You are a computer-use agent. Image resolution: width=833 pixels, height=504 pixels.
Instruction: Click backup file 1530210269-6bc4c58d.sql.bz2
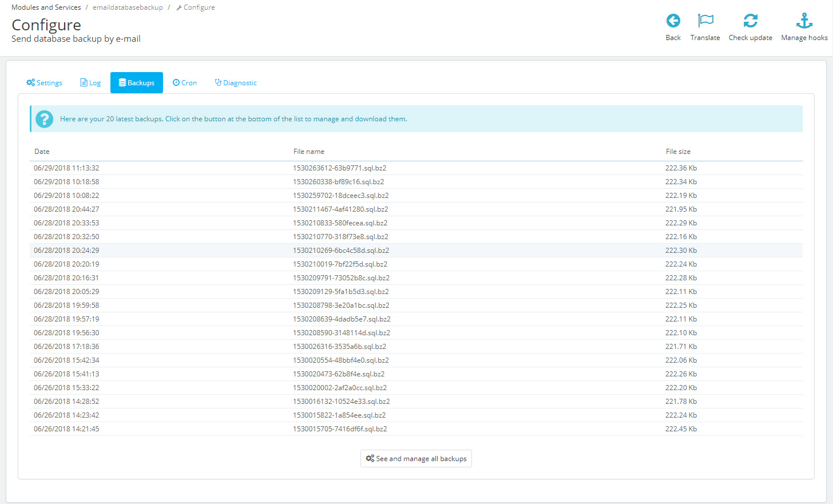tap(340, 251)
